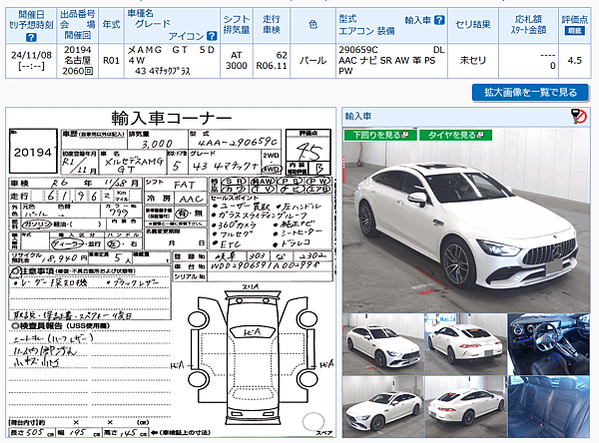Click the 走行 車検 column header

[x=272, y=25]
